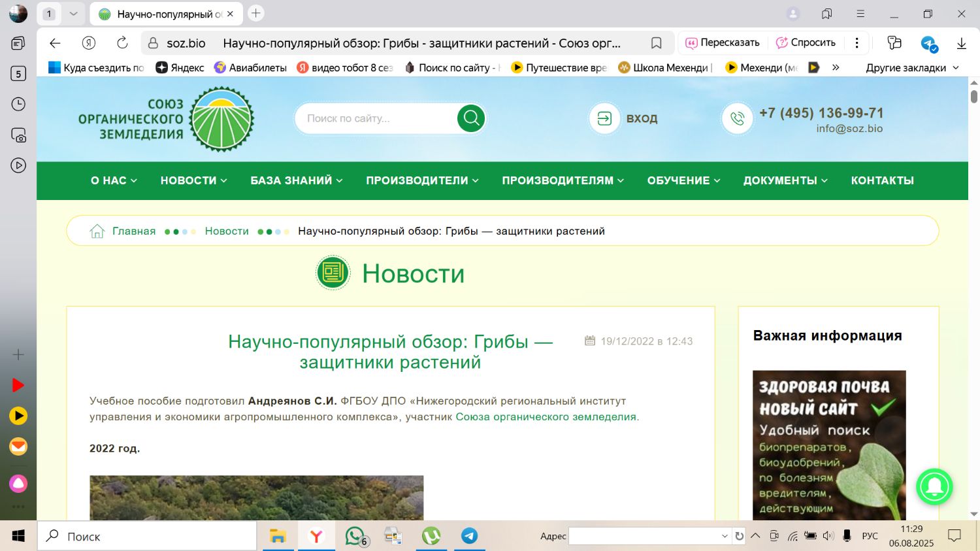Viewport: 980px width, 551px height.
Task: Bookmark this page using the bookmark icon
Action: tap(656, 43)
